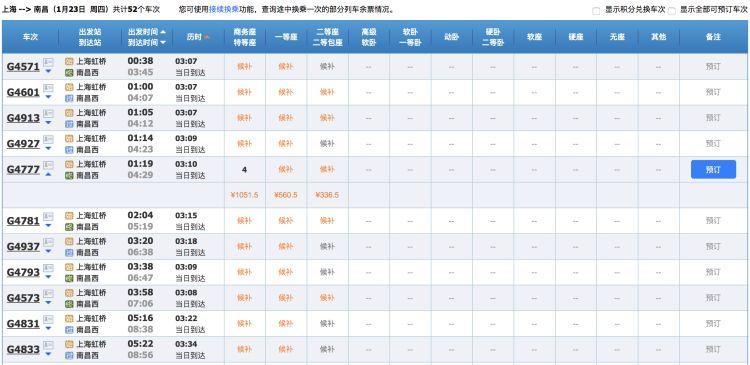The width and height of the screenshot is (750, 365).
Task: Open train number link G4833
Action: pos(23,350)
